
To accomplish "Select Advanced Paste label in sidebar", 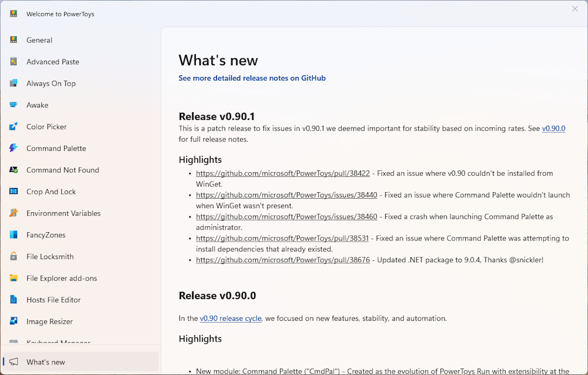I will pyautogui.click(x=53, y=62).
